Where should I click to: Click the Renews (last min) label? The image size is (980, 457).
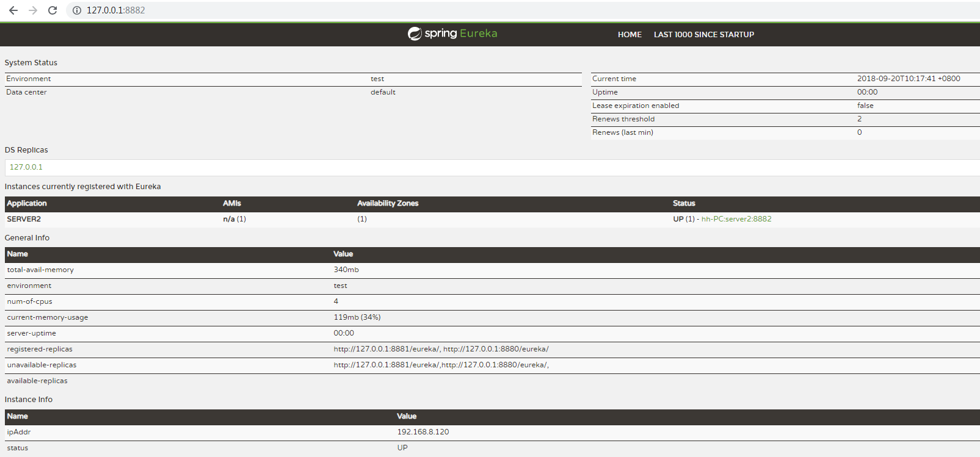(623, 132)
